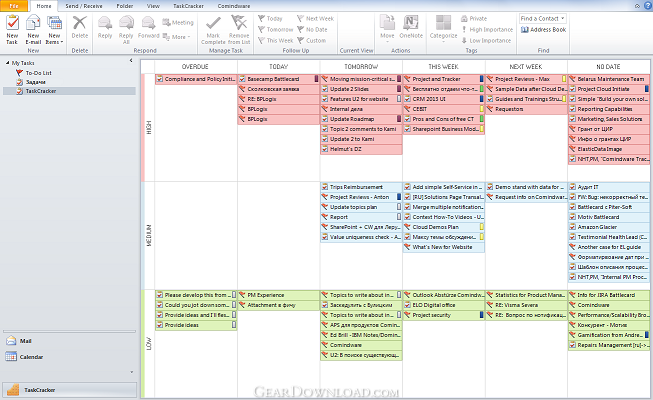Screen dimensions: 653x400
Task: Toggle checkbox for Compliance and Policy task
Action: point(160,79)
